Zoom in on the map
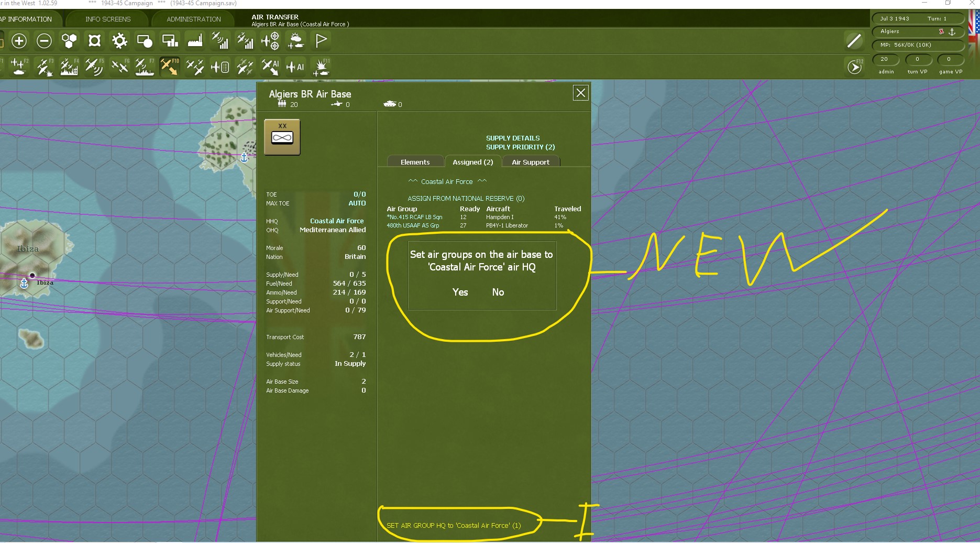 tap(19, 41)
